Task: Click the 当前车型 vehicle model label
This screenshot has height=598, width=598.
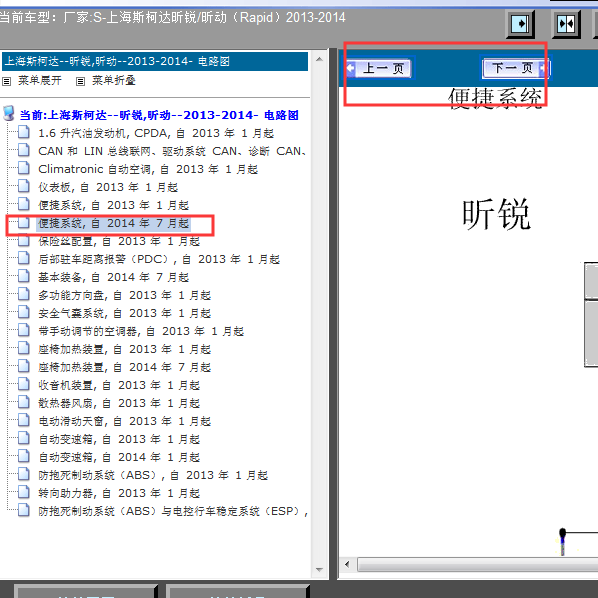Action: point(172,18)
